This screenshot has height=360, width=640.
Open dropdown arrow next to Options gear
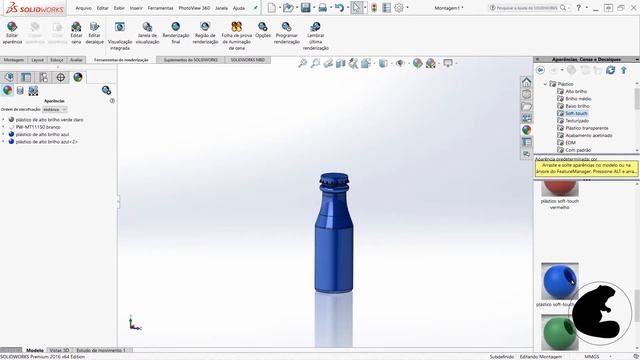pyautogui.click(x=407, y=8)
